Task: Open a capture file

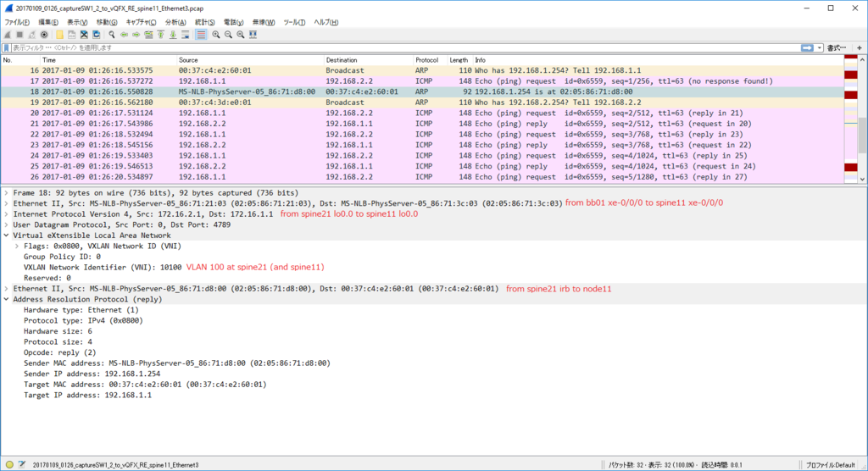Action: click(x=59, y=35)
